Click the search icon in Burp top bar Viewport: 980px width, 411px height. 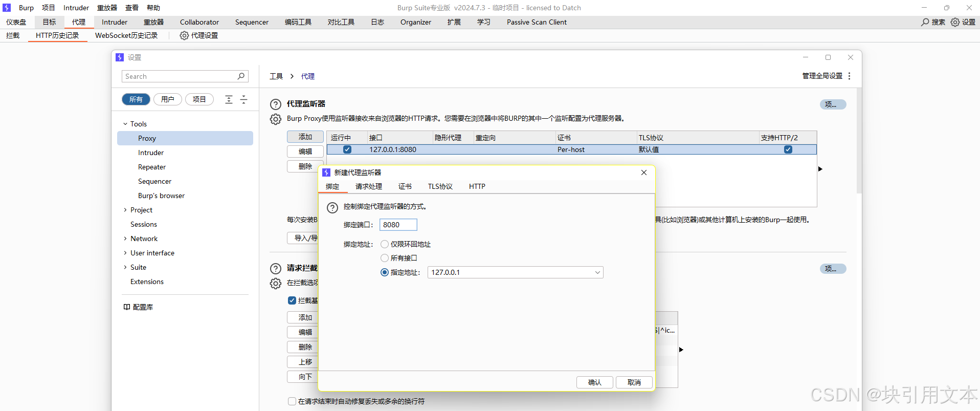point(925,22)
